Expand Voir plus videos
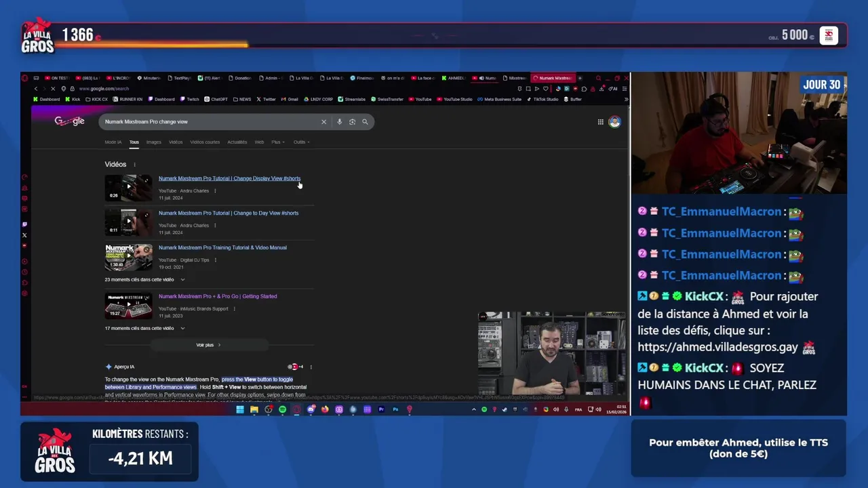 [208, 345]
